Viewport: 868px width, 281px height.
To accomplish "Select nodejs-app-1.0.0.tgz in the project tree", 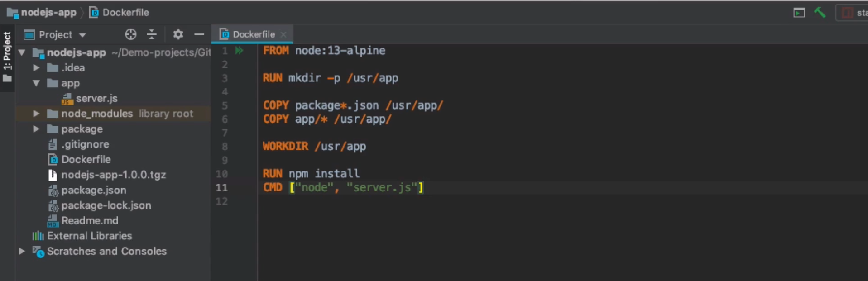I will click(x=114, y=175).
